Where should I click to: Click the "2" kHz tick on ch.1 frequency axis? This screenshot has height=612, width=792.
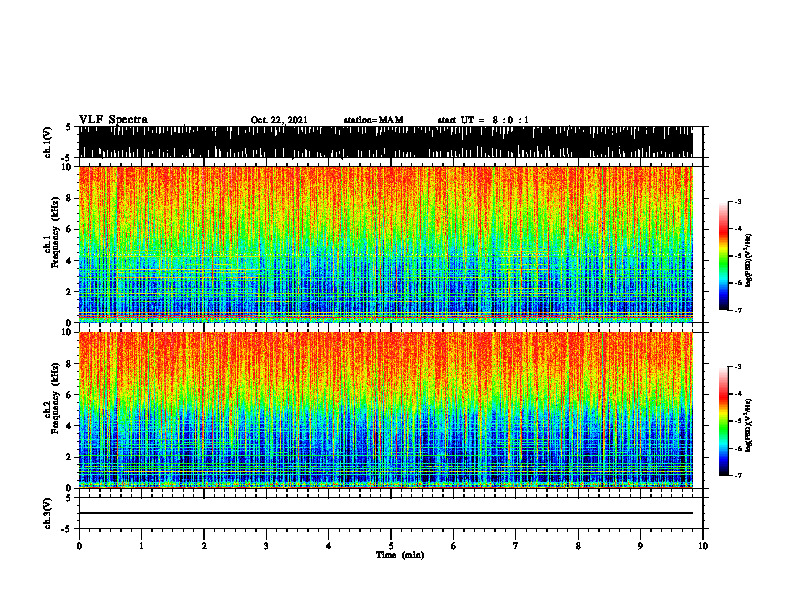pos(69,292)
